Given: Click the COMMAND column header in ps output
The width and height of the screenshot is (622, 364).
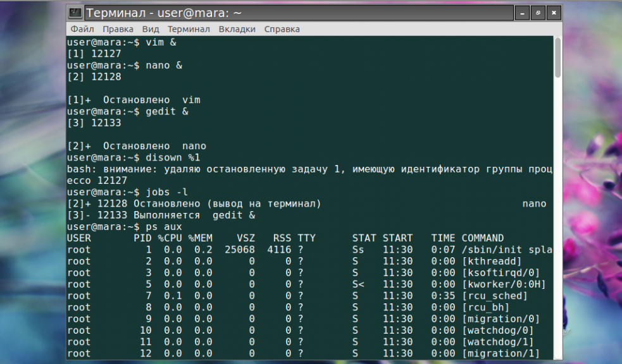Looking at the screenshot, I should point(482,238).
